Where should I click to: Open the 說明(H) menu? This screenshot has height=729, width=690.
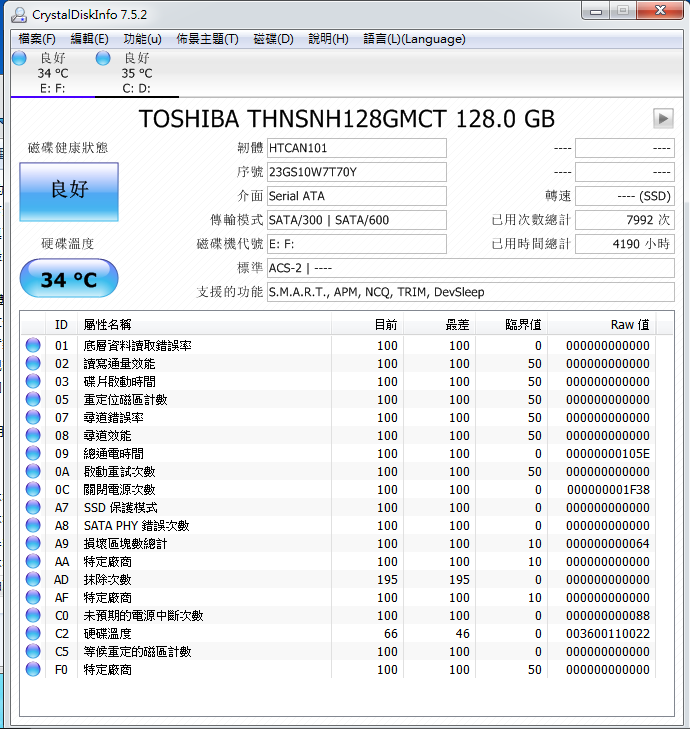[x=328, y=39]
